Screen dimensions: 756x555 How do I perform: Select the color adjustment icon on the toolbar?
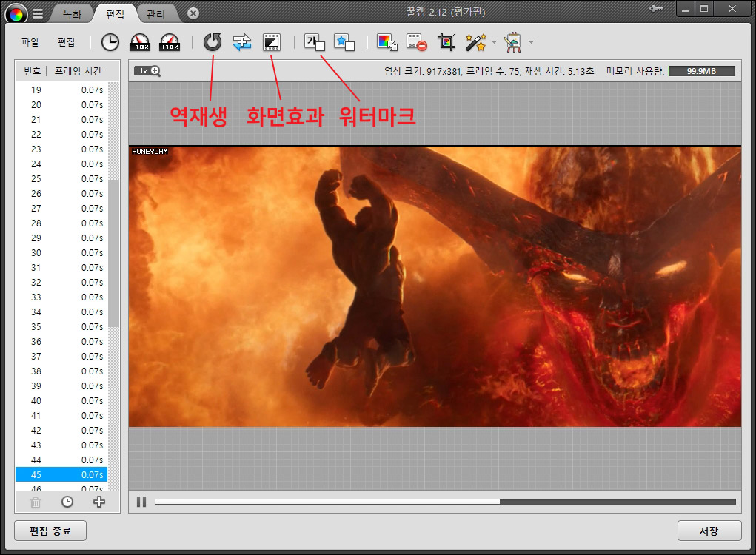pyautogui.click(x=387, y=43)
